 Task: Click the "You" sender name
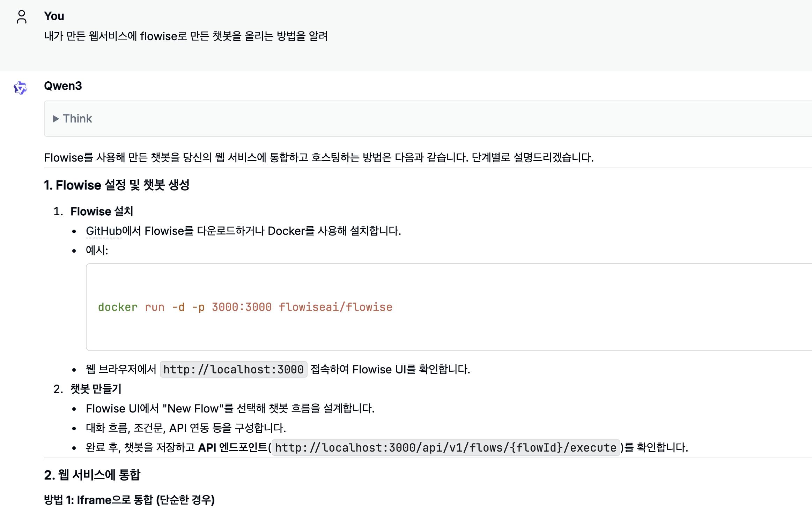(54, 16)
